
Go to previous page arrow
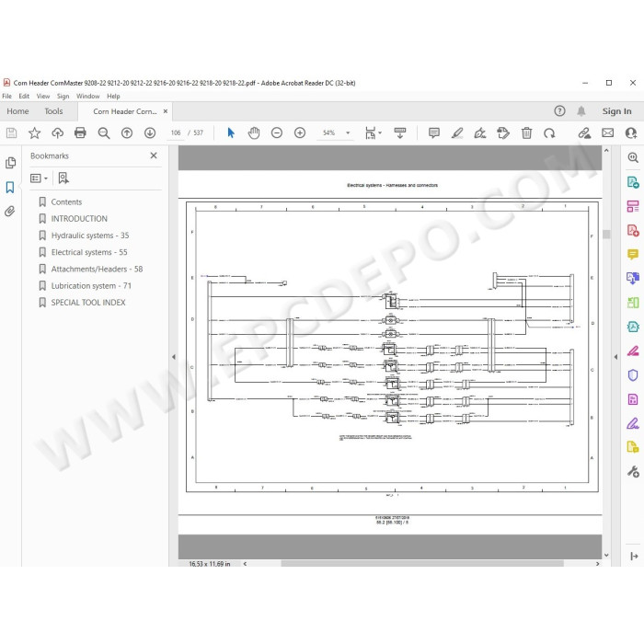(127, 132)
